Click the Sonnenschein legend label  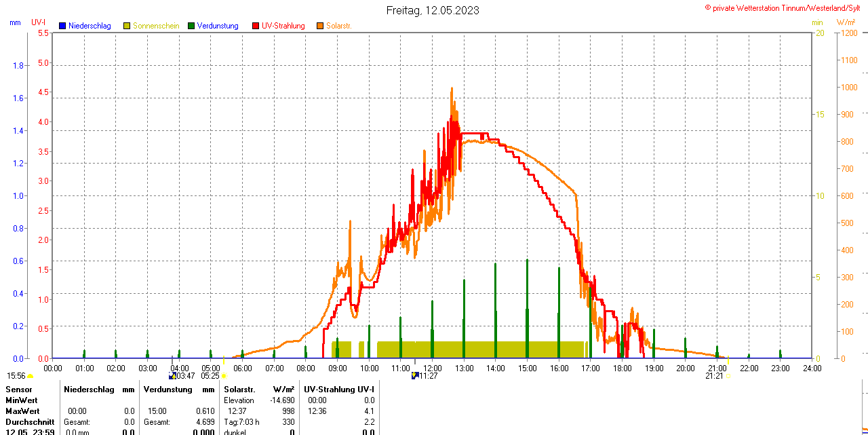coord(156,26)
